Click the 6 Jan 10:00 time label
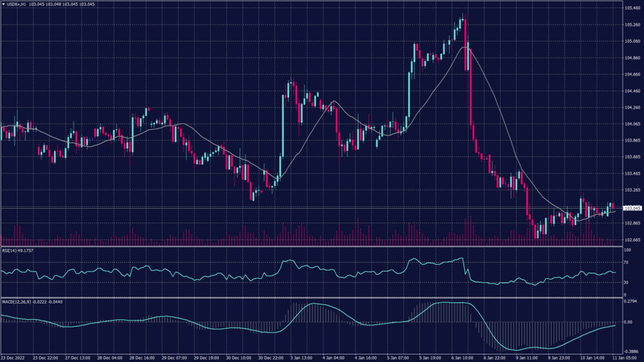The width and height of the screenshot is (644, 362). 462,358
